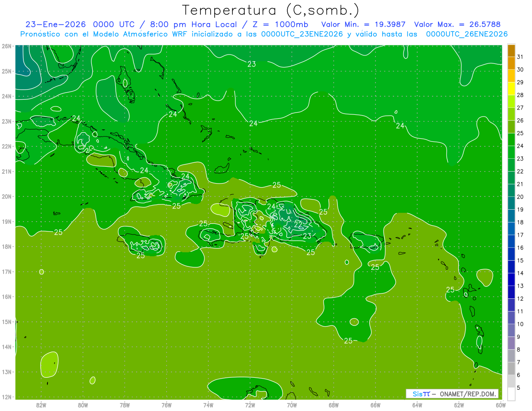Click the '12N' latitude axis label
This screenshot has width=532, height=411.
point(7,397)
